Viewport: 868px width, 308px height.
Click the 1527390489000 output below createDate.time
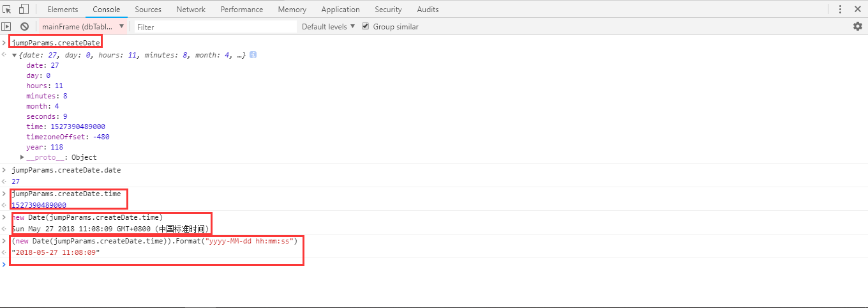39,204
